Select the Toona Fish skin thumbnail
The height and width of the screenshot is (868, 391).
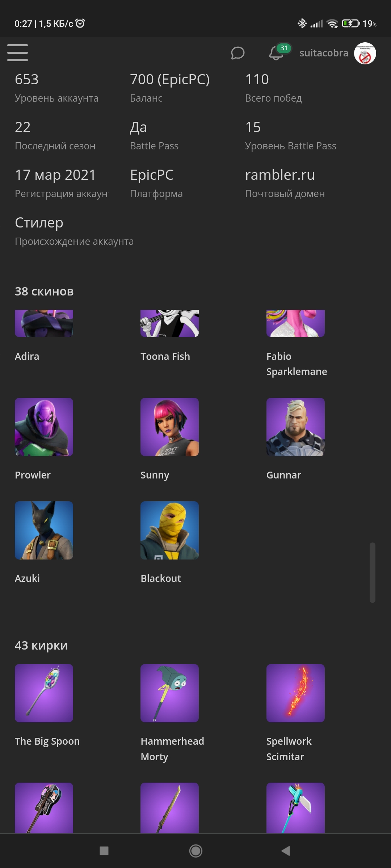(169, 323)
